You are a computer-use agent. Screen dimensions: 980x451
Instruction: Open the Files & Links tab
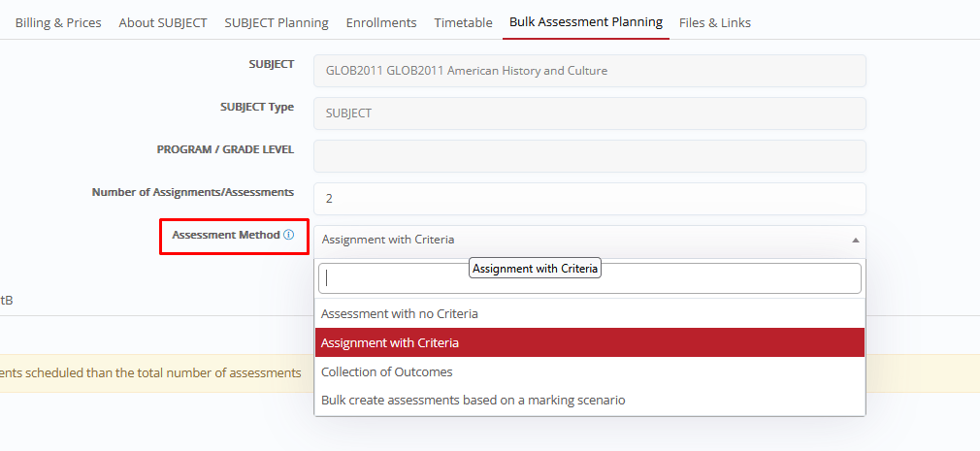pyautogui.click(x=714, y=22)
